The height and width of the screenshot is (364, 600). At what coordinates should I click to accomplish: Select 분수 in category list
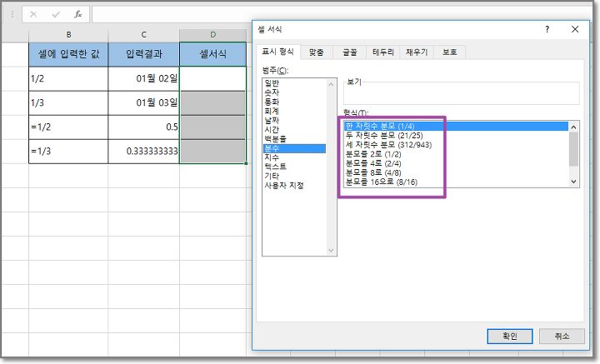pos(294,148)
